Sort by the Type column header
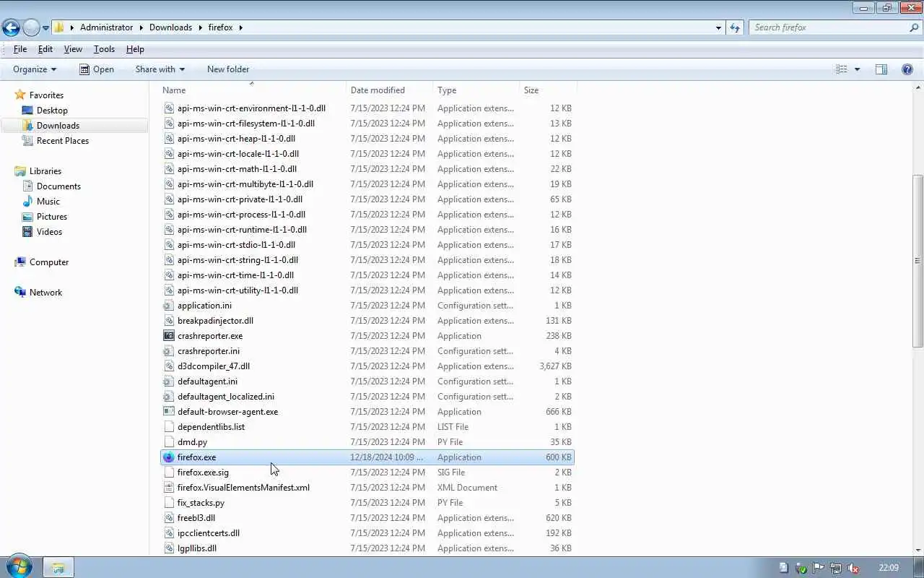Viewport: 924px width, 578px height. tap(476, 90)
